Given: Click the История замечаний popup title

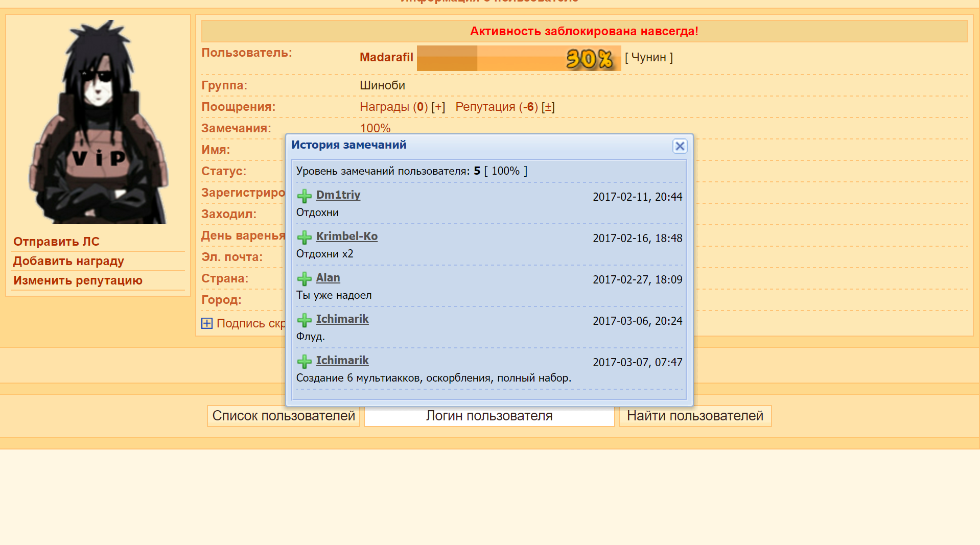Looking at the screenshot, I should pos(349,145).
